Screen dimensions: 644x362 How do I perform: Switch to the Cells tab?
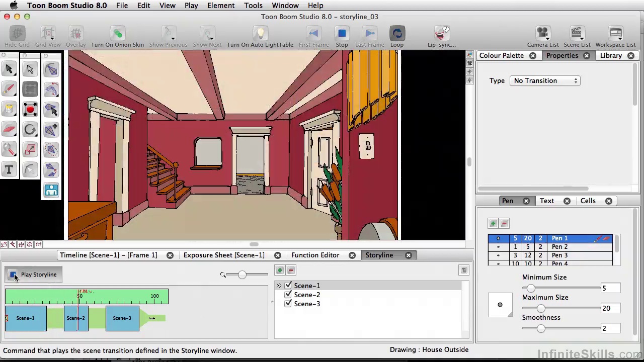click(588, 201)
